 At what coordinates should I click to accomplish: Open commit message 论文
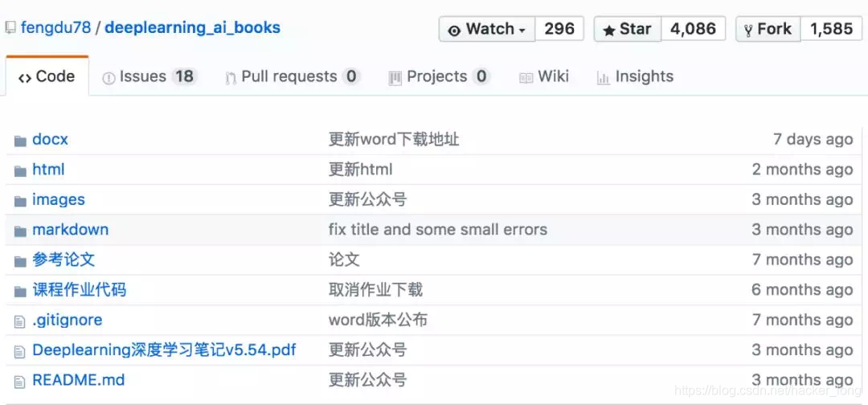point(344,260)
